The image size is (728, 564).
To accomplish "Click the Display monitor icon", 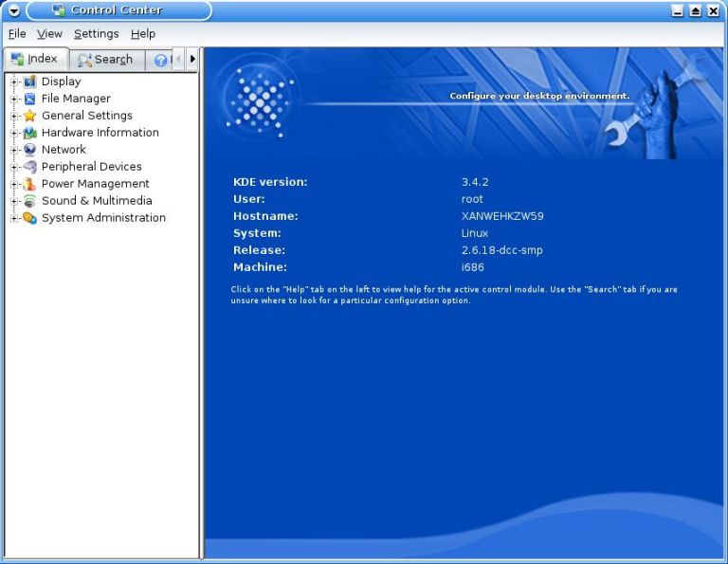I will (x=29, y=82).
